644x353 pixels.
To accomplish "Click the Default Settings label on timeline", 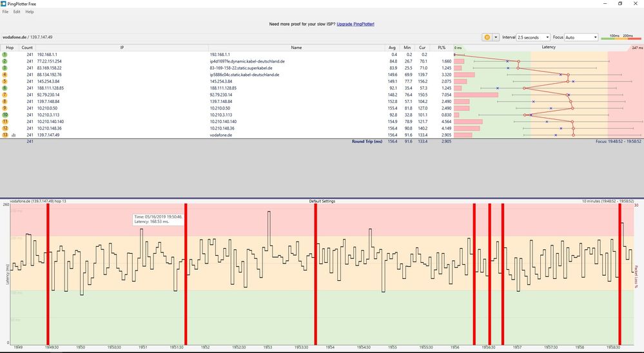I will tap(322, 202).
